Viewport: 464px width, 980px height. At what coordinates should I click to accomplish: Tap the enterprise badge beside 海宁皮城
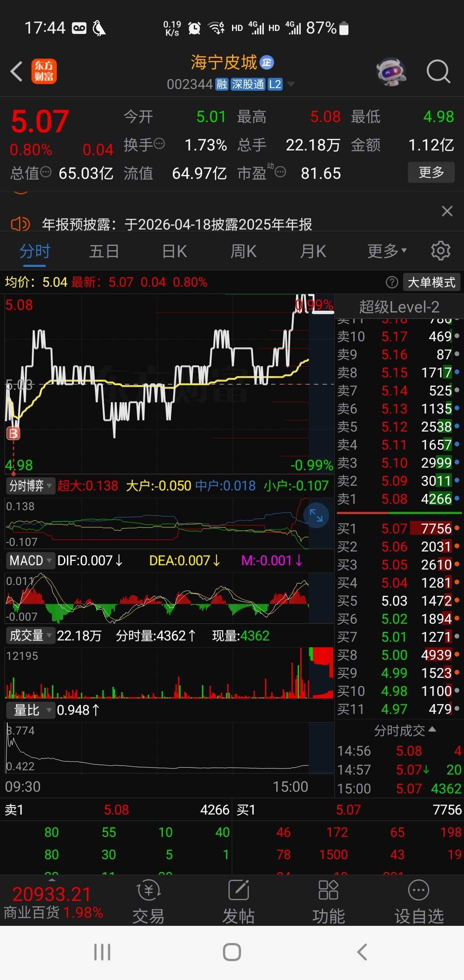267,62
